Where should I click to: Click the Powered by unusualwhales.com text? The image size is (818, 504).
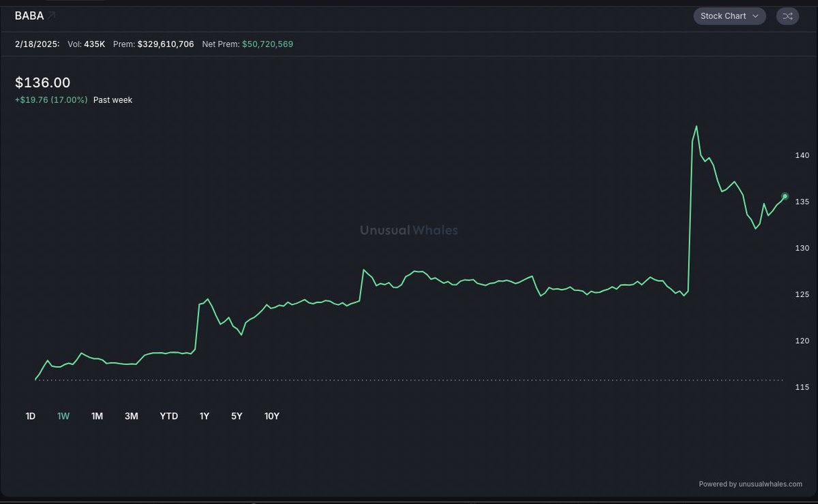[x=751, y=484]
